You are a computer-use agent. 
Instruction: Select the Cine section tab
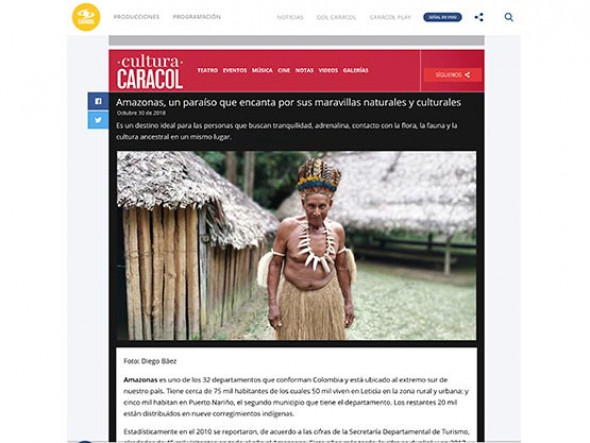pyautogui.click(x=284, y=70)
